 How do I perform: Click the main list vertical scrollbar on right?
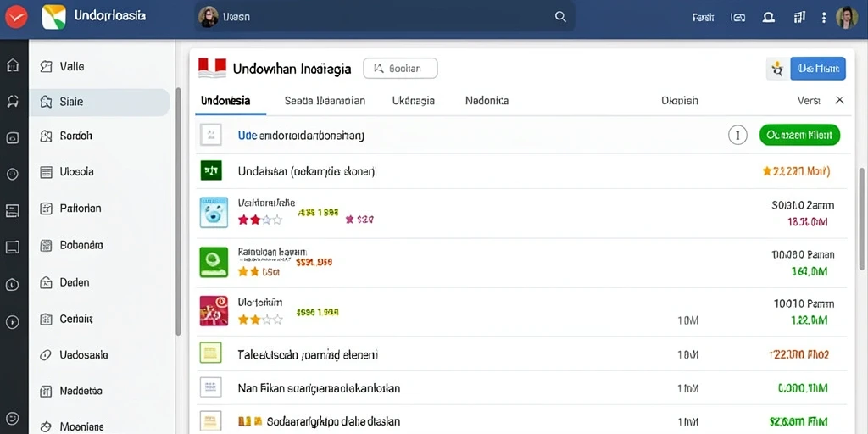[x=861, y=219]
